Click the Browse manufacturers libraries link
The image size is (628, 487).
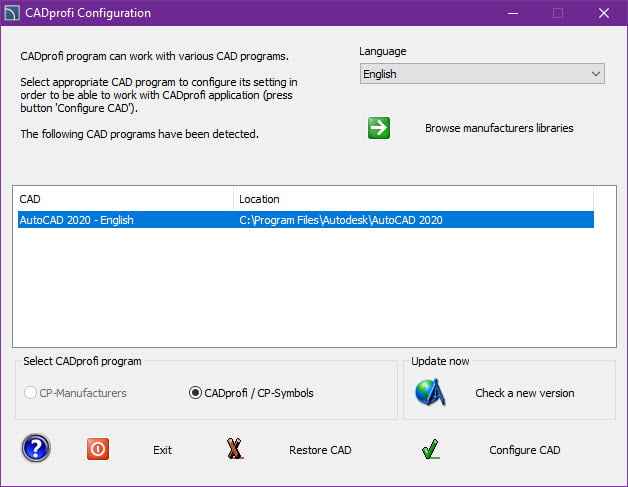point(499,128)
